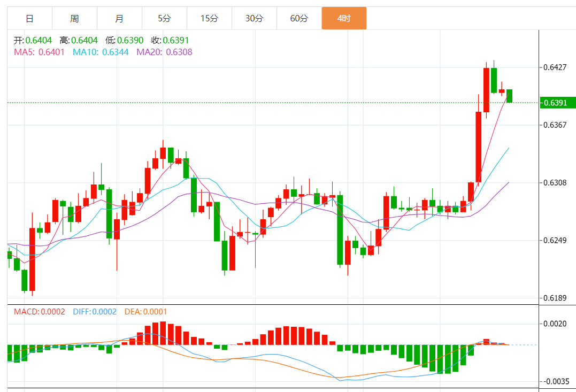Switch to the 日 daily chart tab
576x392 pixels.
tap(30, 18)
